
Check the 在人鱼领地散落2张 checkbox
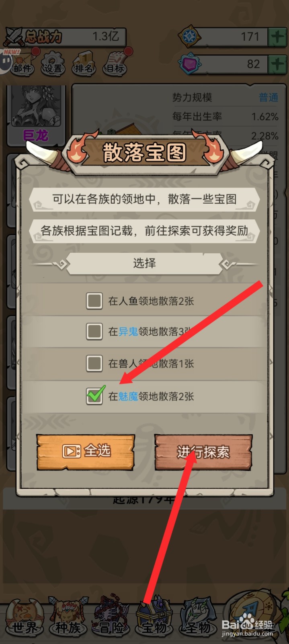click(x=94, y=301)
